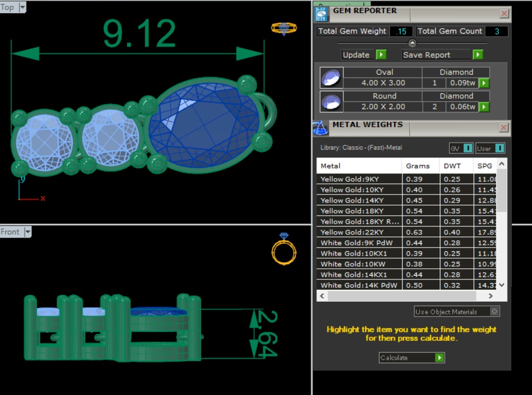
Task: Click the Total Gem Count value 3
Action: (x=496, y=31)
